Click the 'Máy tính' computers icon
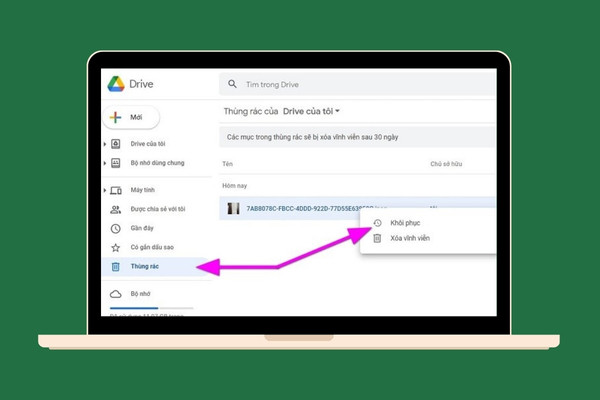600x400 pixels. (116, 190)
